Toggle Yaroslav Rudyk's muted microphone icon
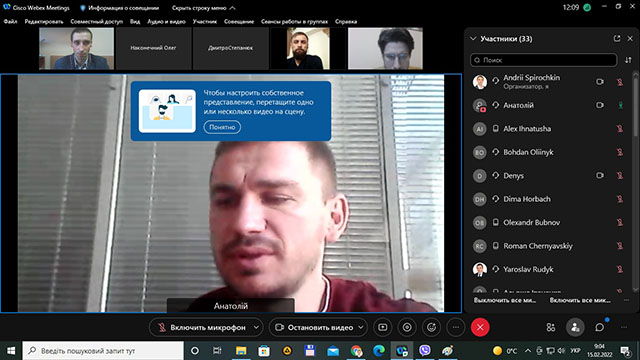Screen dimensions: 640x360 pos(620,269)
